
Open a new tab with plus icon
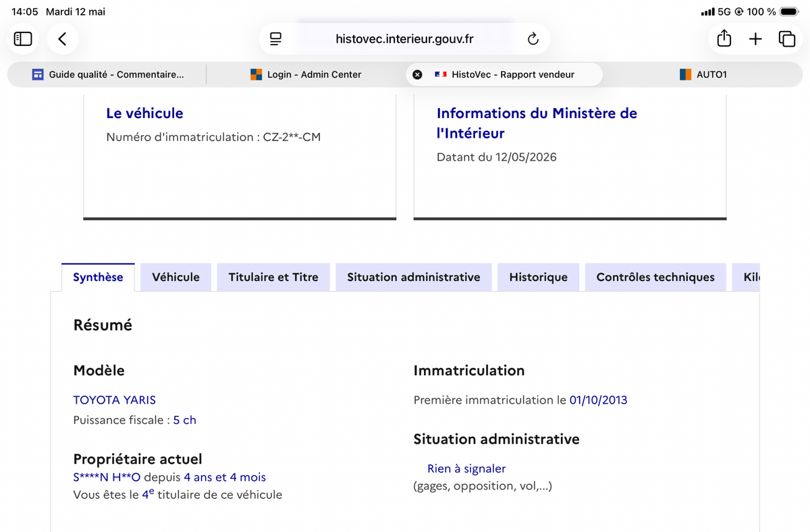click(x=755, y=39)
